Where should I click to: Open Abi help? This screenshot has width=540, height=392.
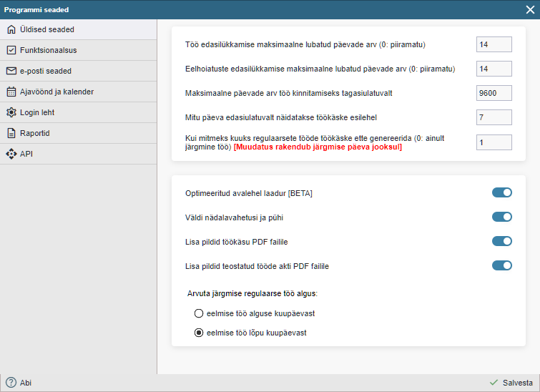coord(19,383)
